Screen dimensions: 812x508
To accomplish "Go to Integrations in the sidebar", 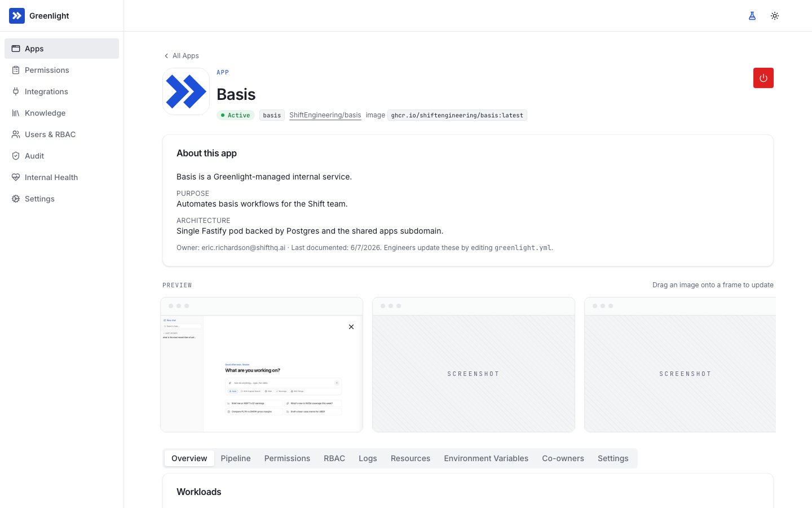I will (61, 91).
